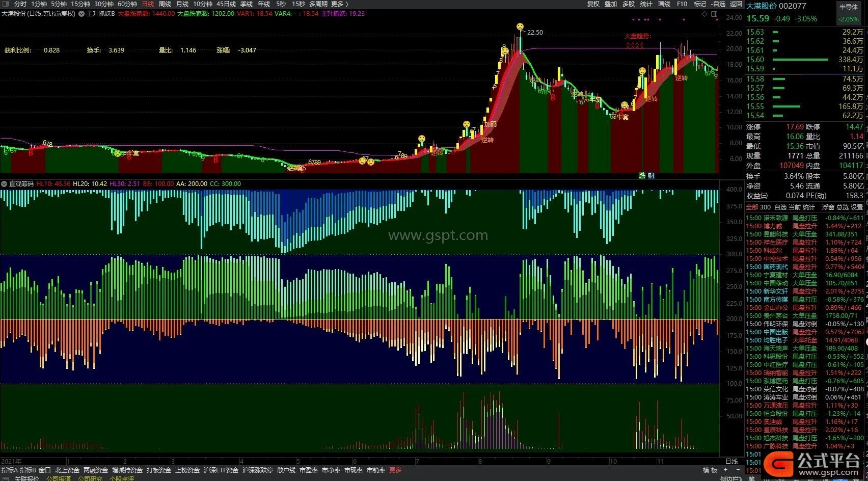
Task: Select the 市现率 indicator
Action: click(x=354, y=470)
